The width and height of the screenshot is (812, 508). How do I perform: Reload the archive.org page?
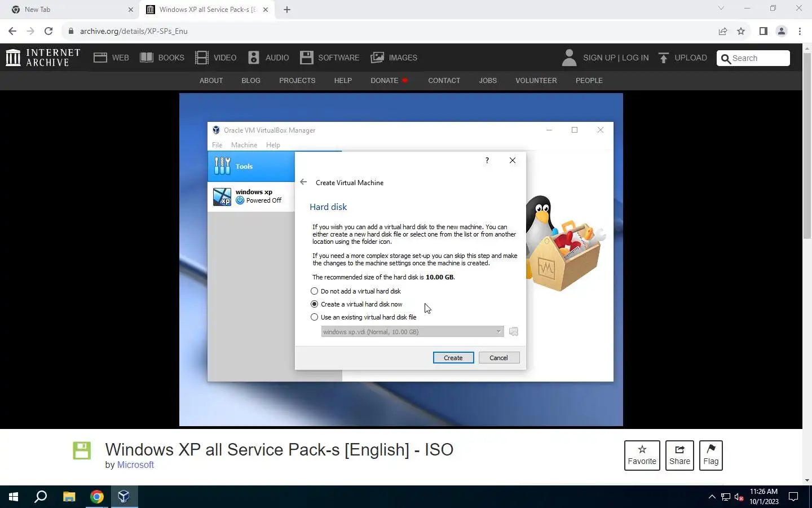[x=48, y=31]
